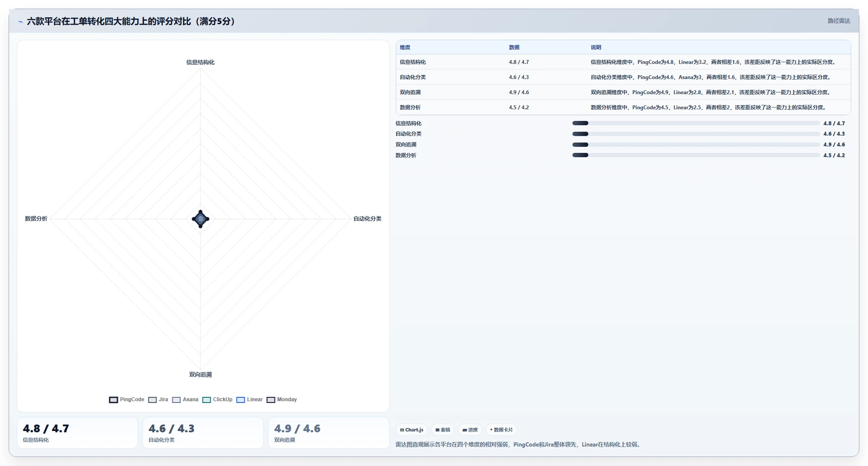Click the 数据 column header
This screenshot has height=466, width=868.
tap(514, 48)
